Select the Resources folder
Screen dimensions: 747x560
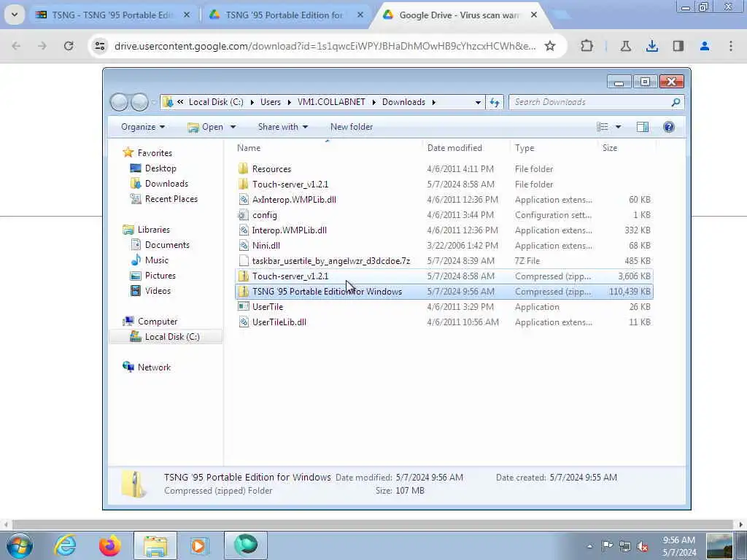[444, 168]
